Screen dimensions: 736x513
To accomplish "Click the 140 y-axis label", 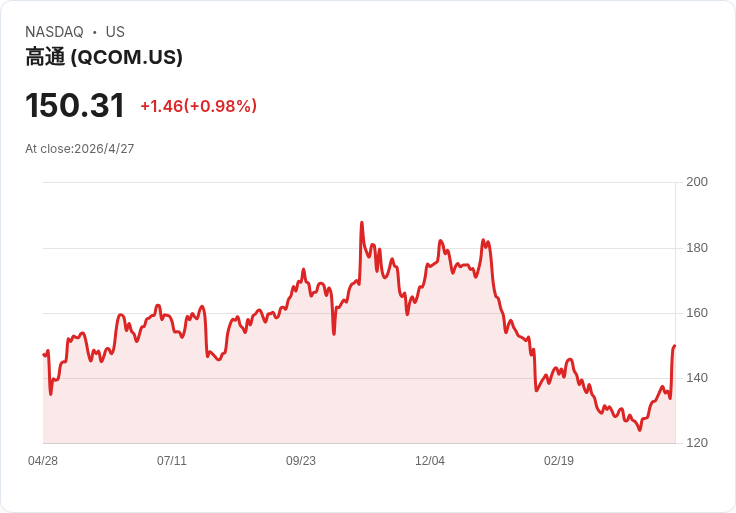I will click(697, 378).
